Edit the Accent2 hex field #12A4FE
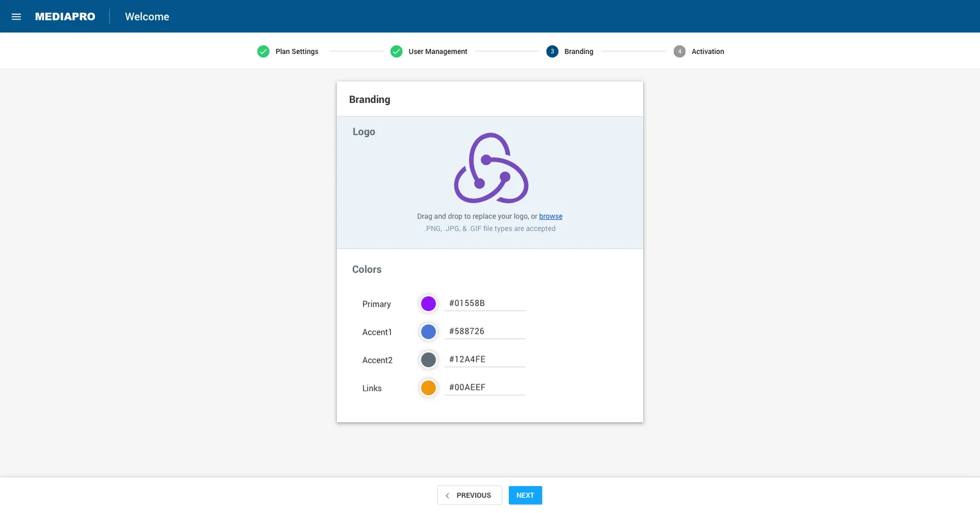 (x=484, y=359)
